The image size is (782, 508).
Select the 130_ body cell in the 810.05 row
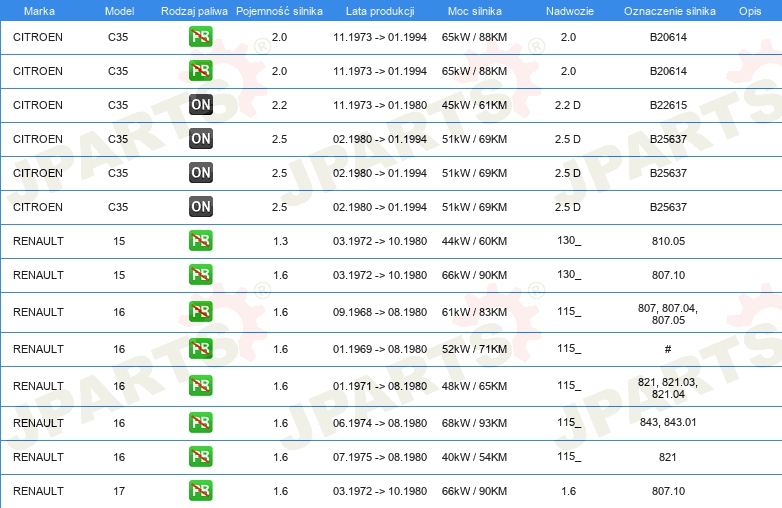tap(569, 240)
